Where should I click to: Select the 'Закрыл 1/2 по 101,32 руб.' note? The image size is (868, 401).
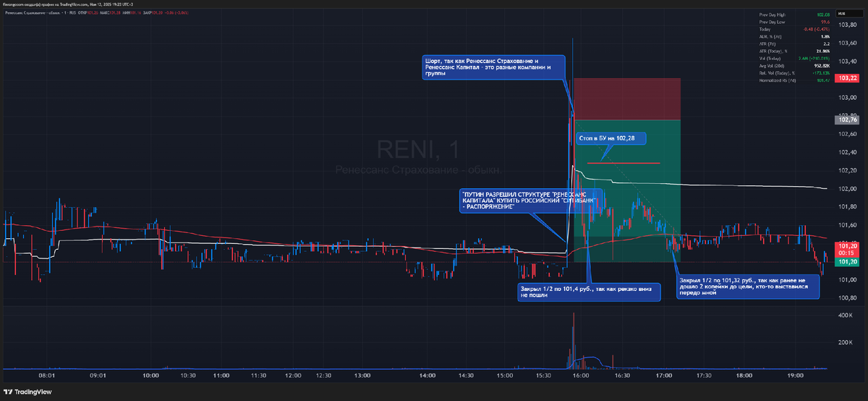[748, 286]
